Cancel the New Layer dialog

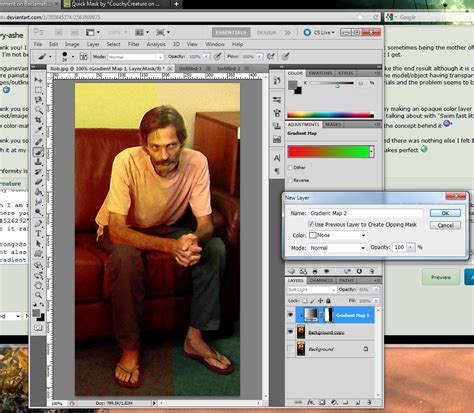(x=445, y=225)
